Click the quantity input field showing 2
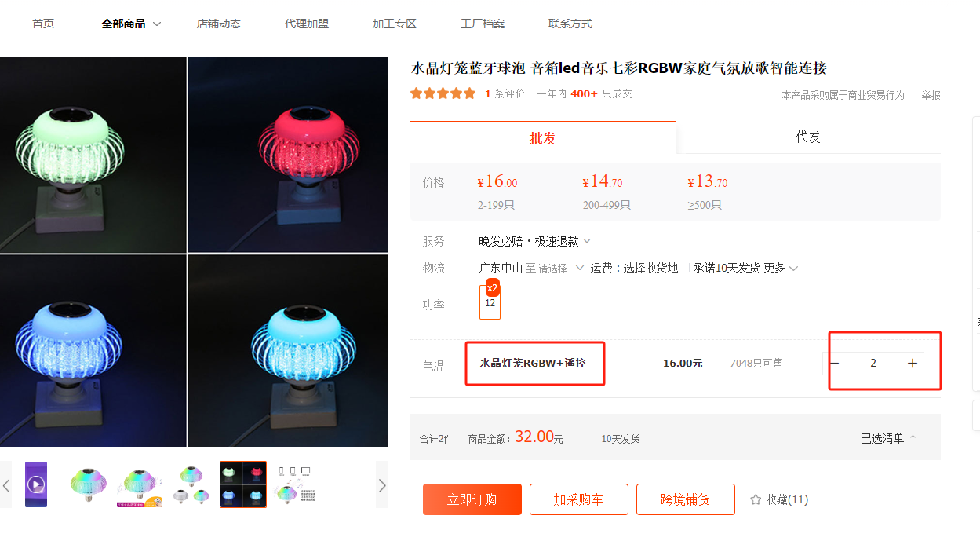Viewport: 980px width, 541px height. (x=873, y=364)
